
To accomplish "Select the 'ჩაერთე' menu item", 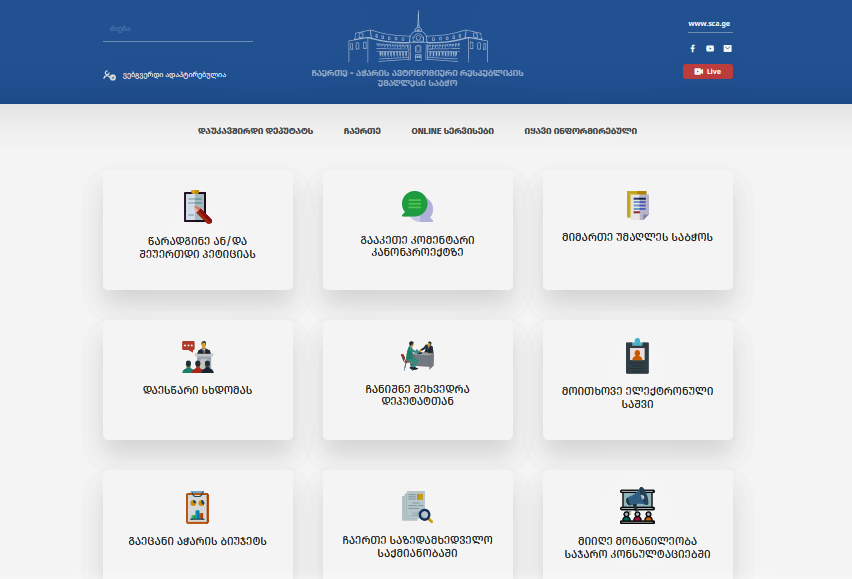I will 362,131.
